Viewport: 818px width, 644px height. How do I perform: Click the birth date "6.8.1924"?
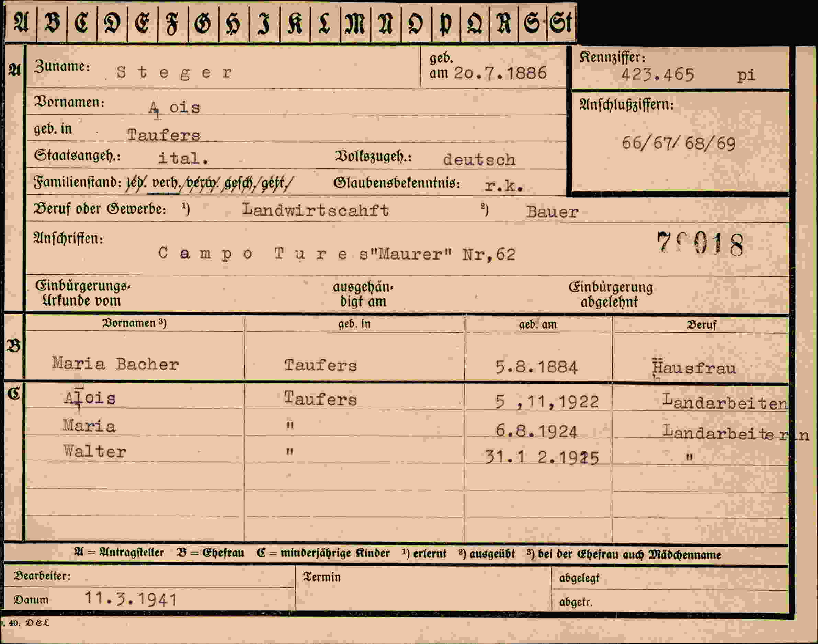click(x=536, y=431)
